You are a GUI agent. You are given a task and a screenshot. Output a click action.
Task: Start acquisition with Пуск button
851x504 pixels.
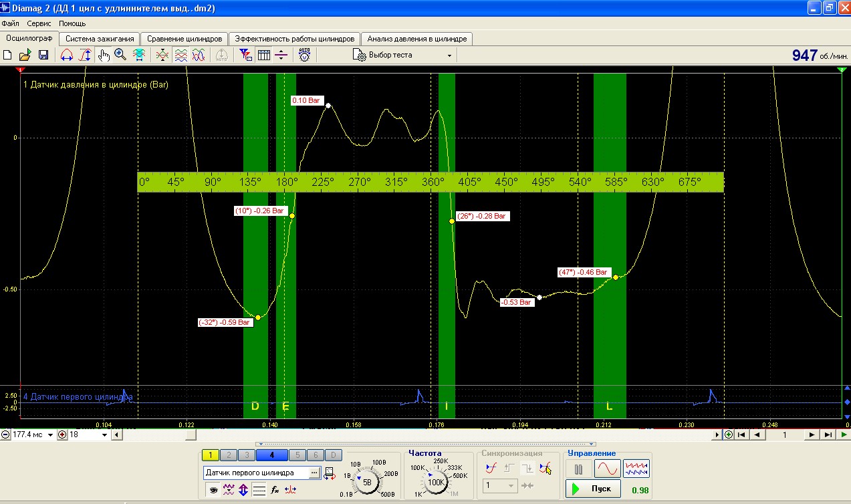(592, 489)
